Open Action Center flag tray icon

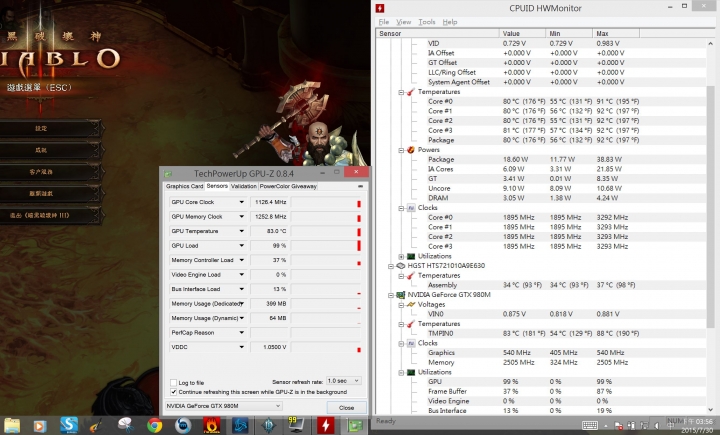[x=619, y=426]
